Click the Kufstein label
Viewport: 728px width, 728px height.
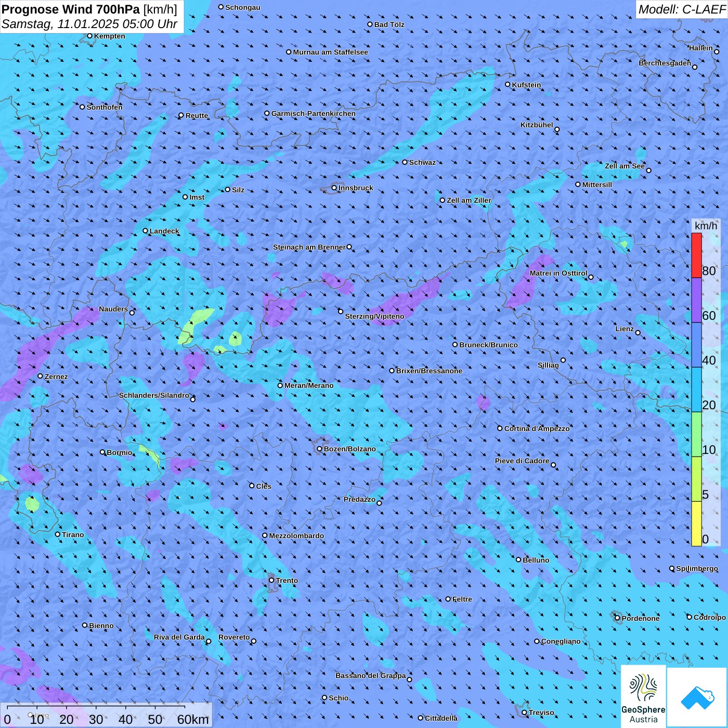coord(526,85)
